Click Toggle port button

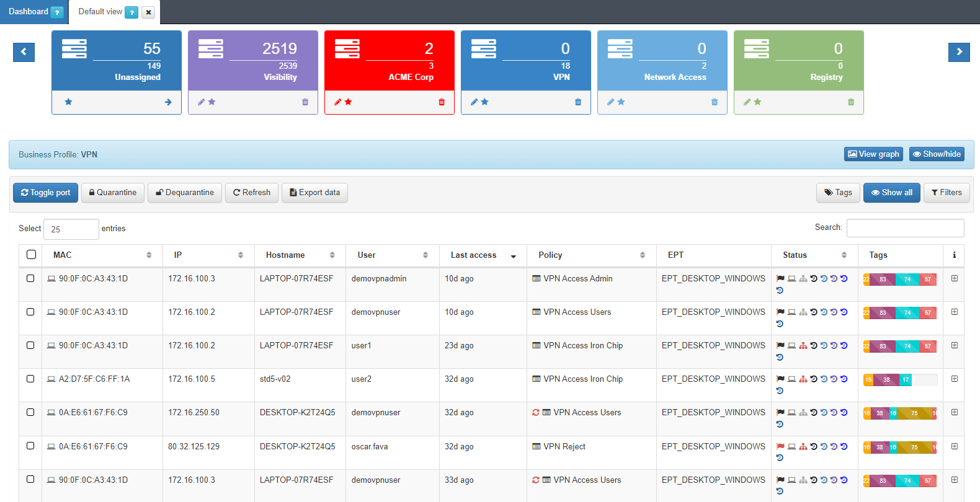(x=45, y=193)
